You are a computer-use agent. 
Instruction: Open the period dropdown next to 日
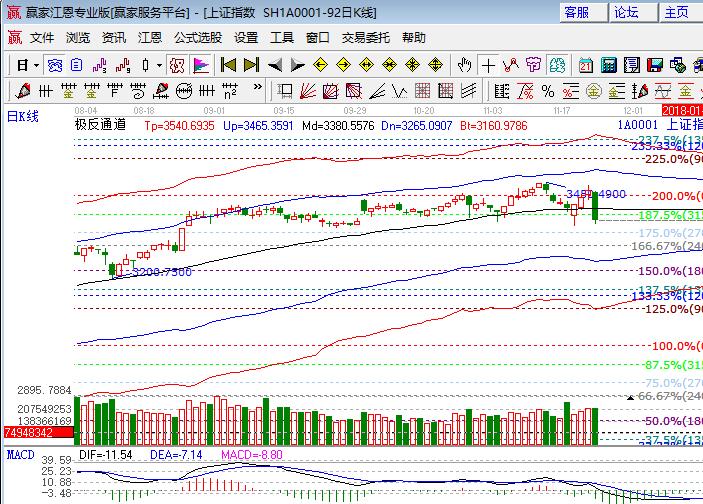pos(36,65)
